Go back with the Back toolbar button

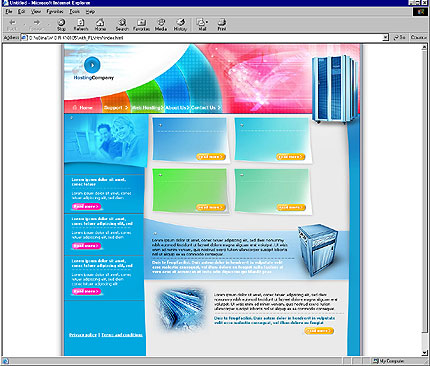[12, 25]
